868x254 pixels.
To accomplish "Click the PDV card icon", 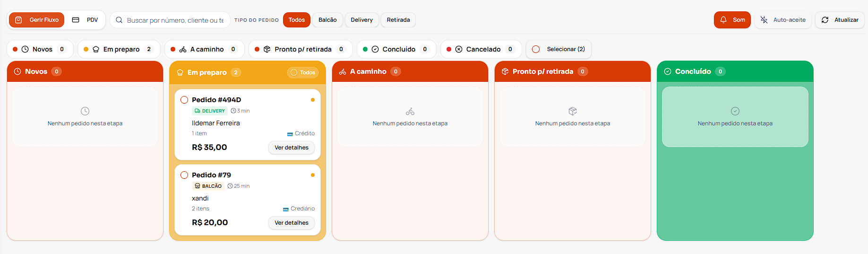I will pyautogui.click(x=76, y=20).
